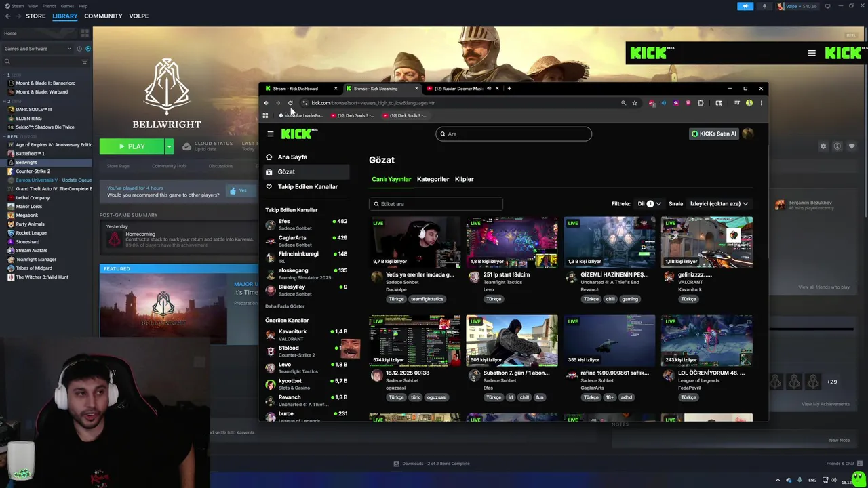
Task: Click the browser back arrow
Action: click(266, 103)
